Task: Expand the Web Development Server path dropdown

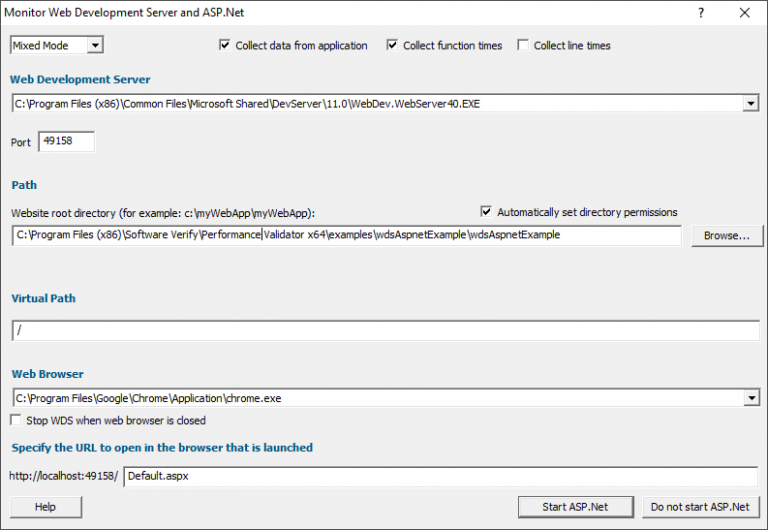Action: click(x=750, y=103)
